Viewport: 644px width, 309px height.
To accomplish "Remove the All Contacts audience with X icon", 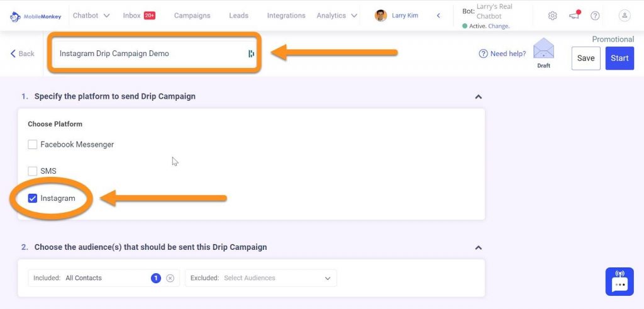I will pos(170,278).
